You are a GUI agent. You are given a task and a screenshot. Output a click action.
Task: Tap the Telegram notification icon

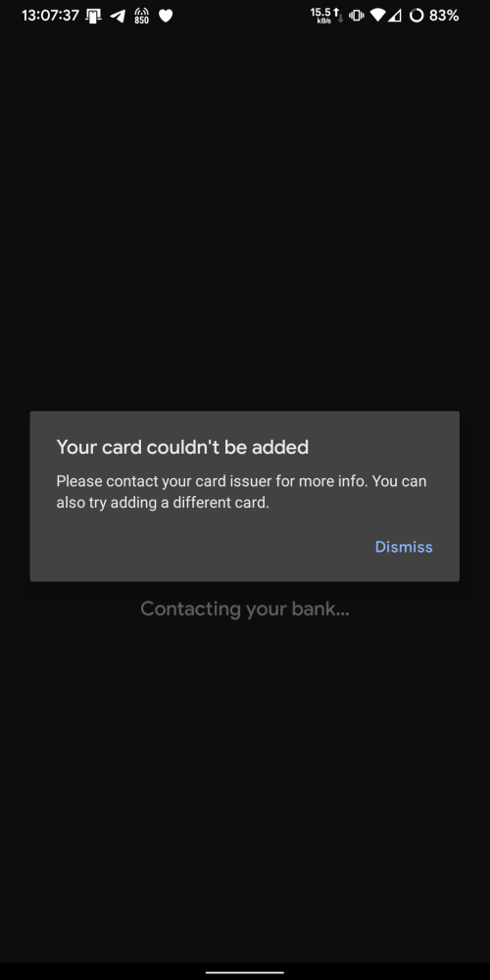click(x=118, y=16)
